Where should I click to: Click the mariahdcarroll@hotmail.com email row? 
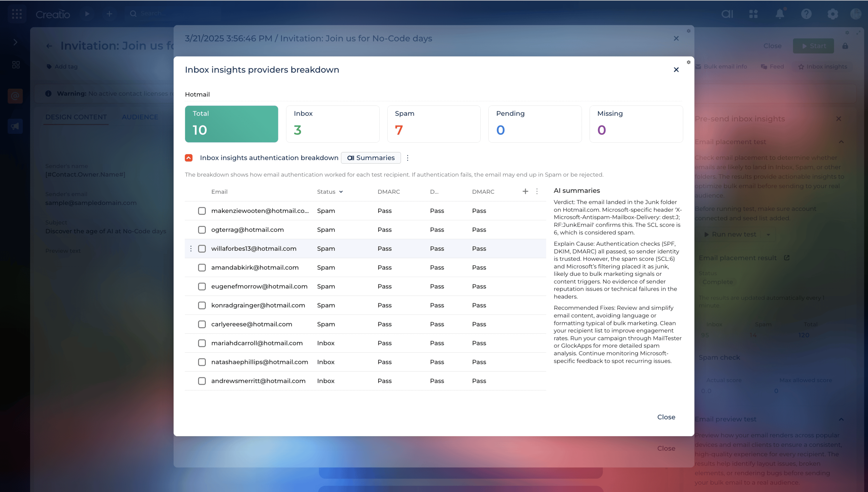click(x=257, y=343)
